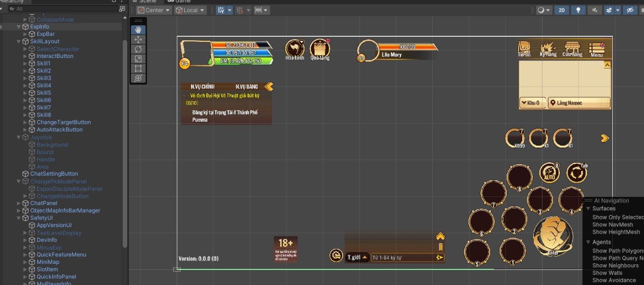This screenshot has height=285, width=644.
Task: Click the Hòa bình PK mode icon
Action: 295,48
